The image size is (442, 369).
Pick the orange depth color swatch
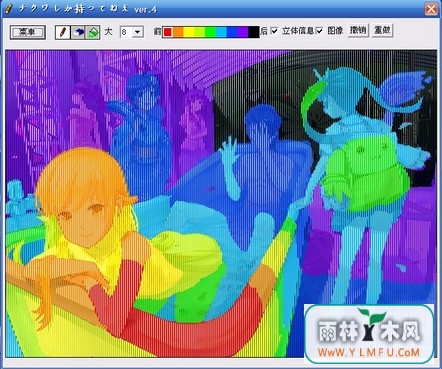pyautogui.click(x=178, y=32)
